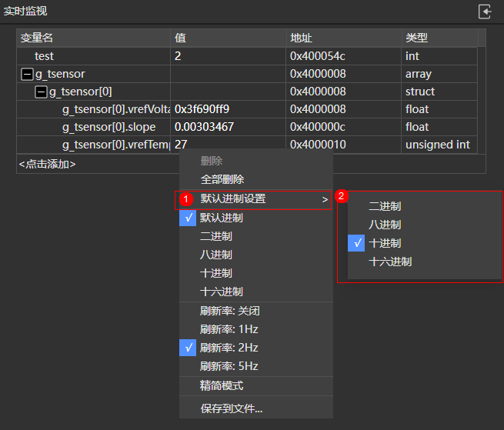Choose 十六进制 in the default base submenu
504x430 pixels.
[x=390, y=262]
